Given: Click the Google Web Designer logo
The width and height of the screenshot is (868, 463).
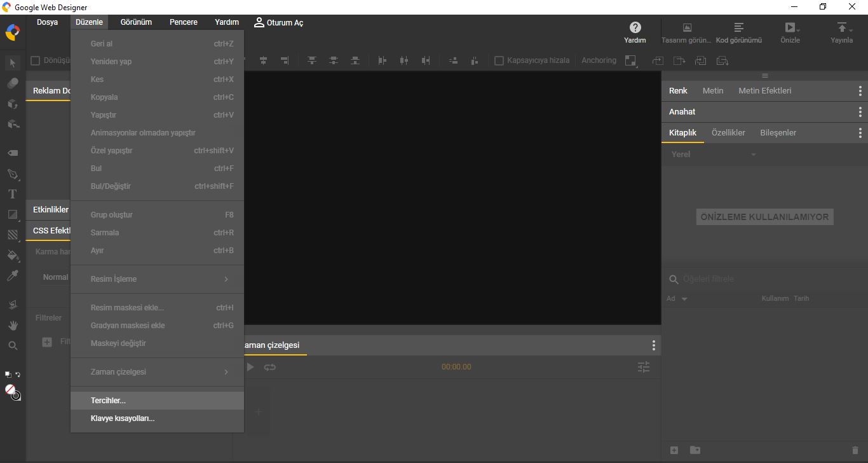Looking at the screenshot, I should [13, 32].
